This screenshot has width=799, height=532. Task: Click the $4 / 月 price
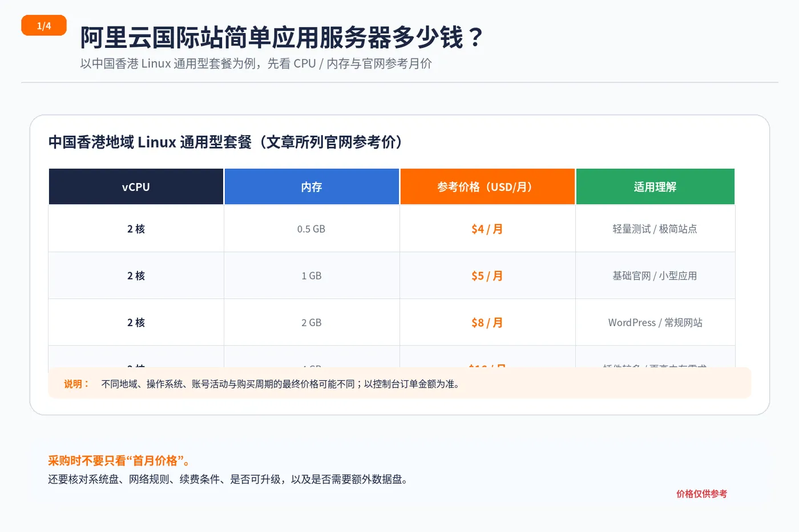[487, 229]
